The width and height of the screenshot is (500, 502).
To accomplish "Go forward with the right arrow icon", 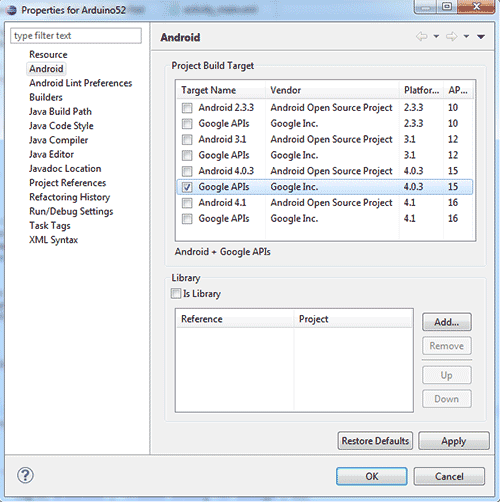I will (452, 36).
